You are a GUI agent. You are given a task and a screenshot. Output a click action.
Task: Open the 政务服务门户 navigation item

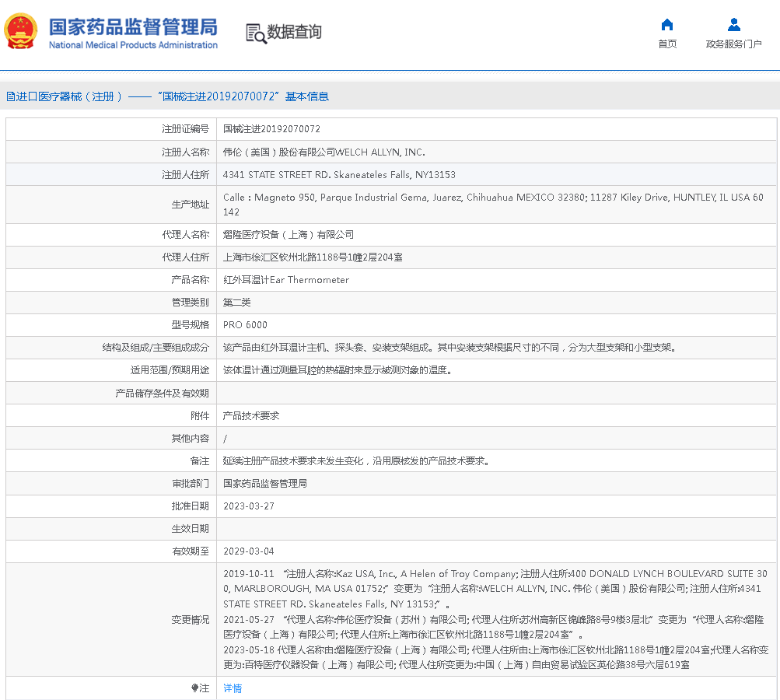click(733, 44)
